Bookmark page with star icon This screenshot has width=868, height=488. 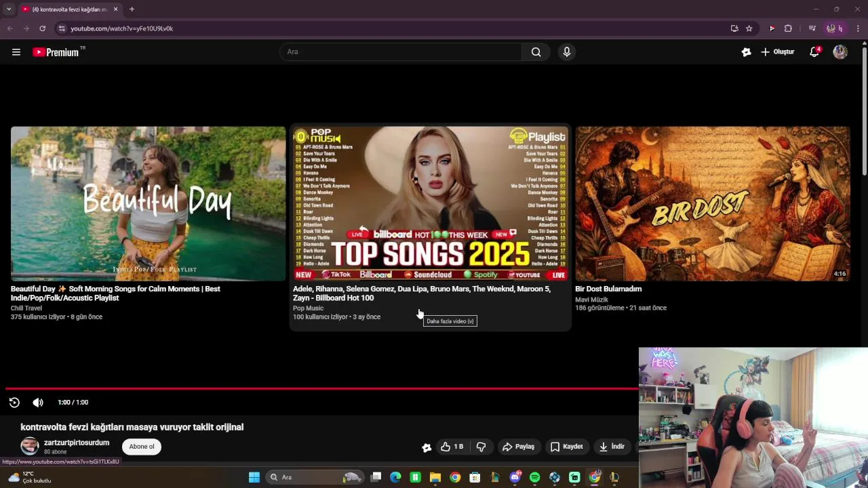point(749,28)
